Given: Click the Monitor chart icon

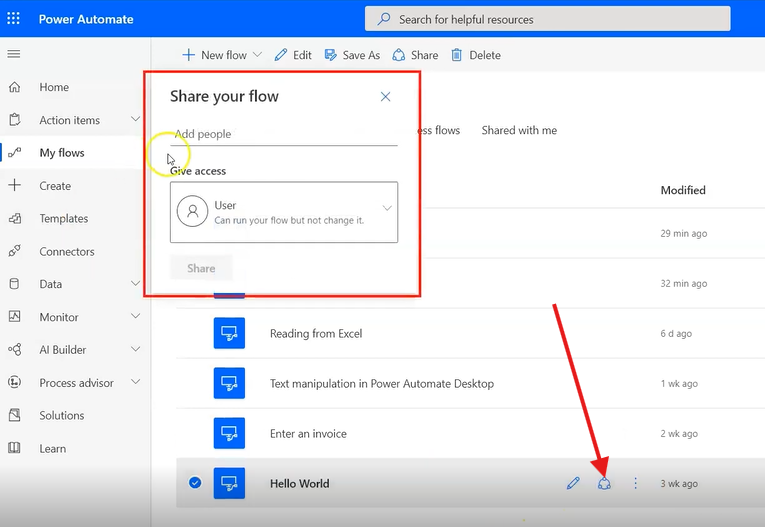Looking at the screenshot, I should (x=15, y=317).
